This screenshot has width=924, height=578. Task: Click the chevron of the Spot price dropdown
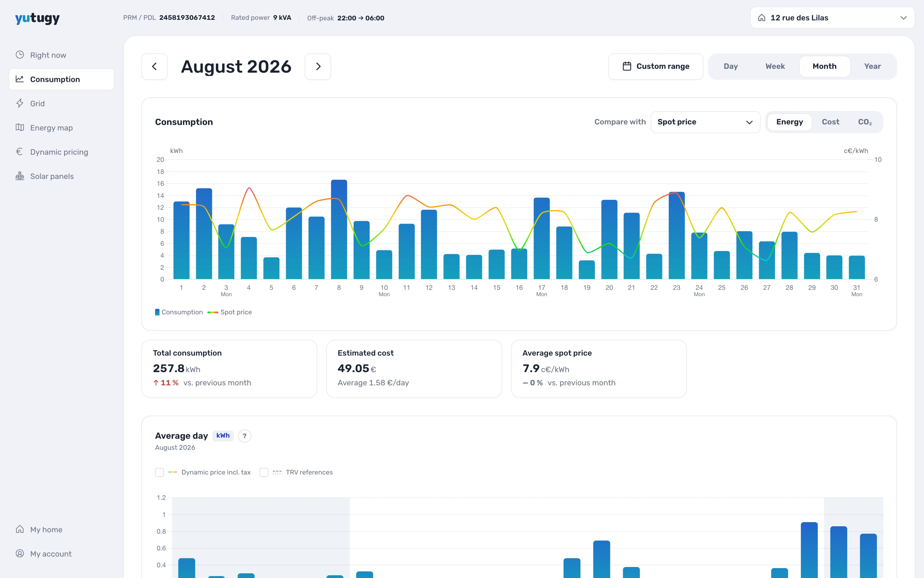pos(749,122)
